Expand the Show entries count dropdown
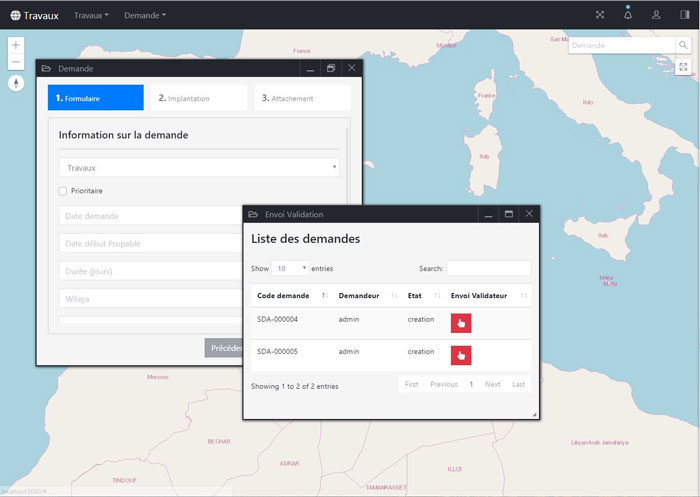The height and width of the screenshot is (497, 700). point(291,269)
